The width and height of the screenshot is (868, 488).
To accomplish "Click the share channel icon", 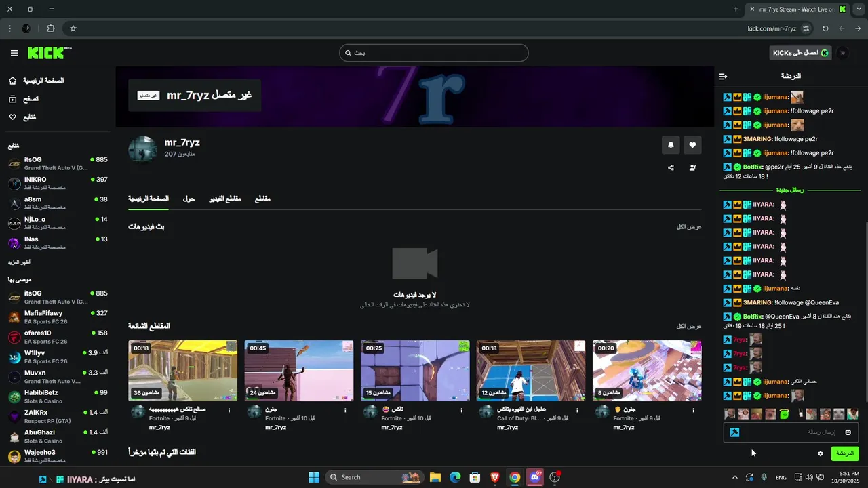I will [671, 167].
